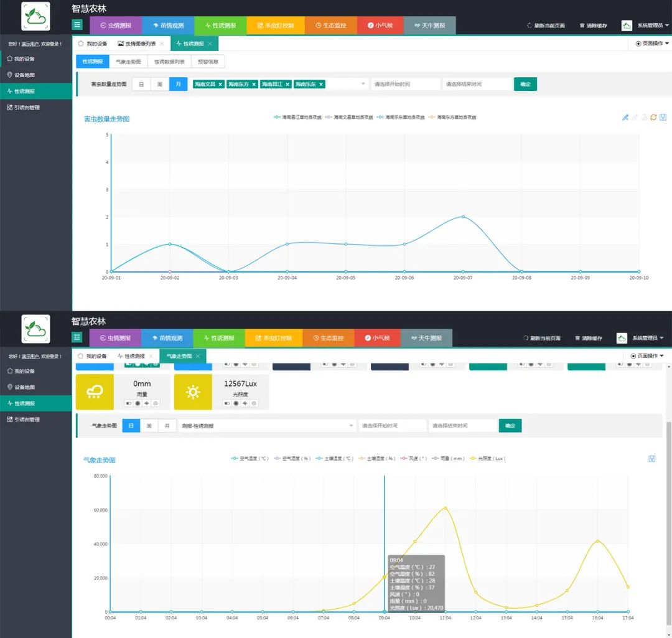The height and width of the screenshot is (638, 672).
Task: Save the 气象走势图 chart as image
Action: (x=652, y=459)
